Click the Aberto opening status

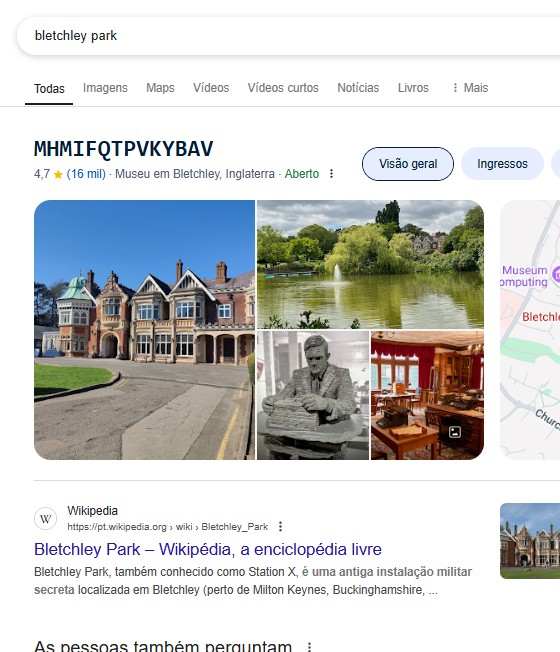click(x=301, y=174)
